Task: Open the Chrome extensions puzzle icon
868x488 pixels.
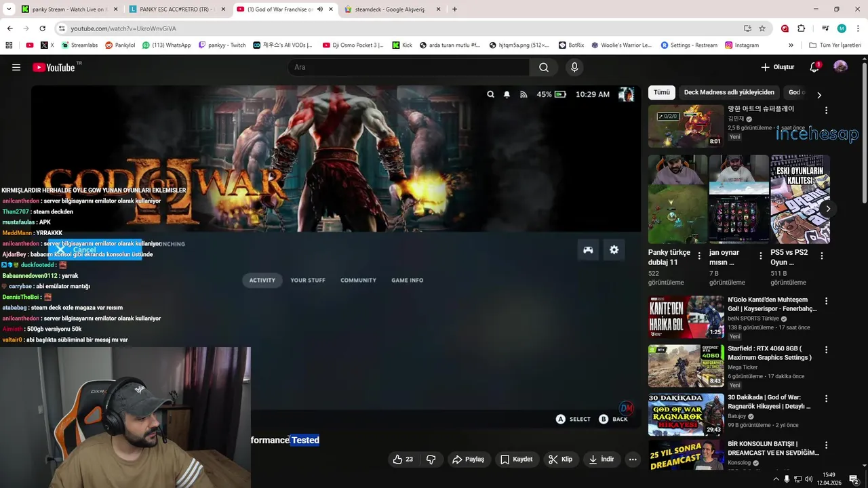Action: point(802,28)
